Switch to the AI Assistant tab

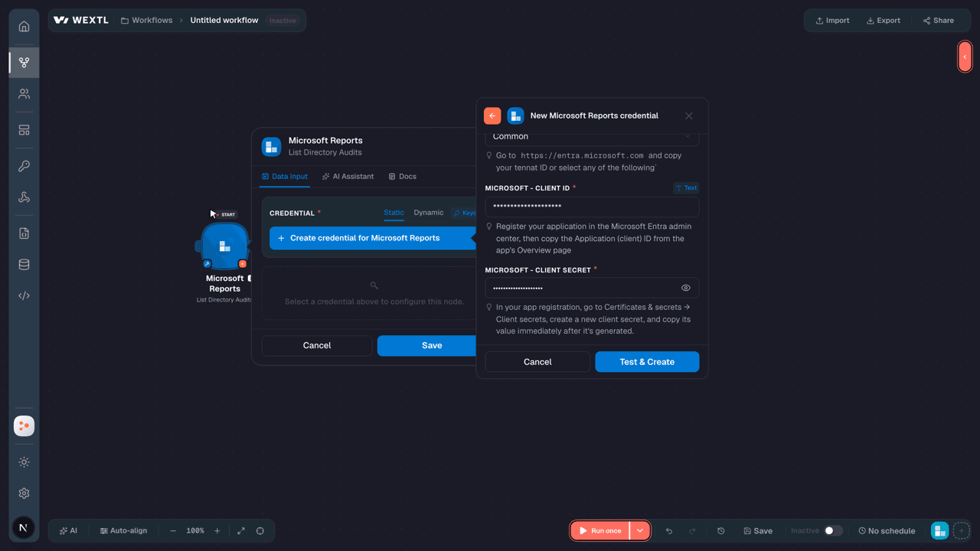pyautogui.click(x=348, y=176)
